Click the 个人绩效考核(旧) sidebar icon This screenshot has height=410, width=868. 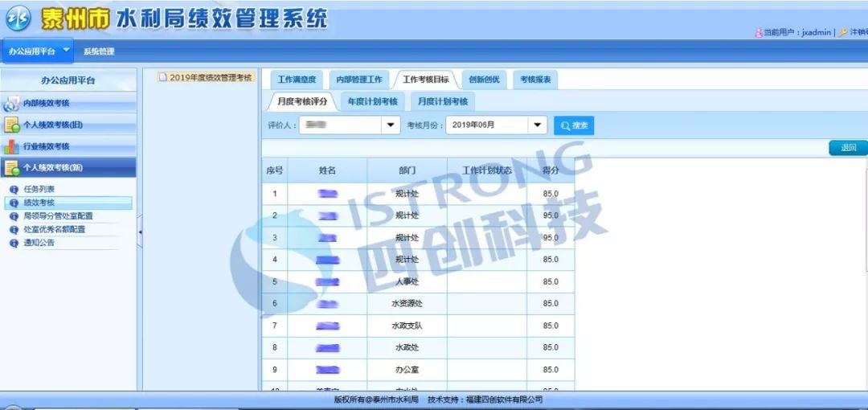(11, 125)
